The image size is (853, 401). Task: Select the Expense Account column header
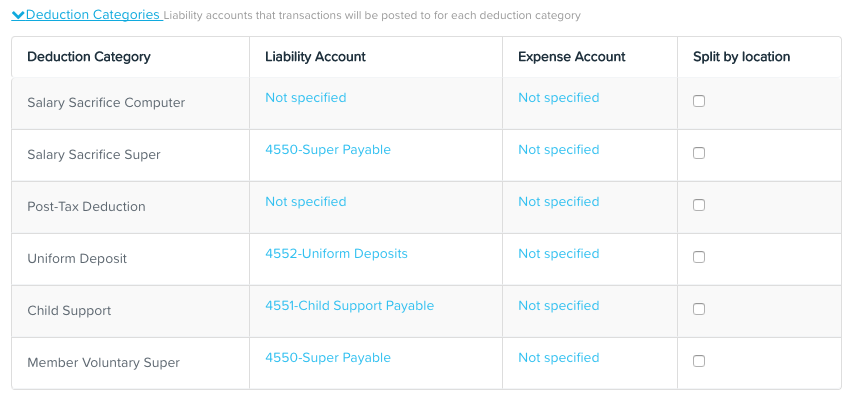click(572, 57)
